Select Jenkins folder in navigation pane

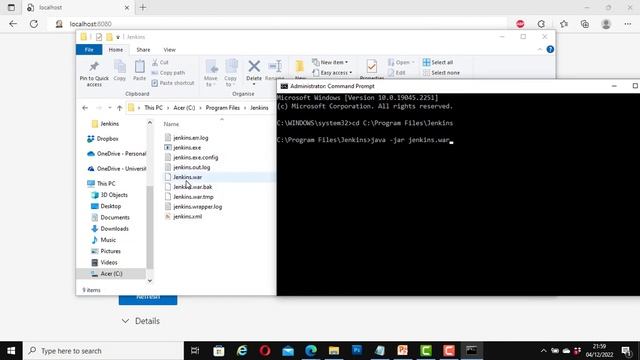pyautogui.click(x=109, y=124)
